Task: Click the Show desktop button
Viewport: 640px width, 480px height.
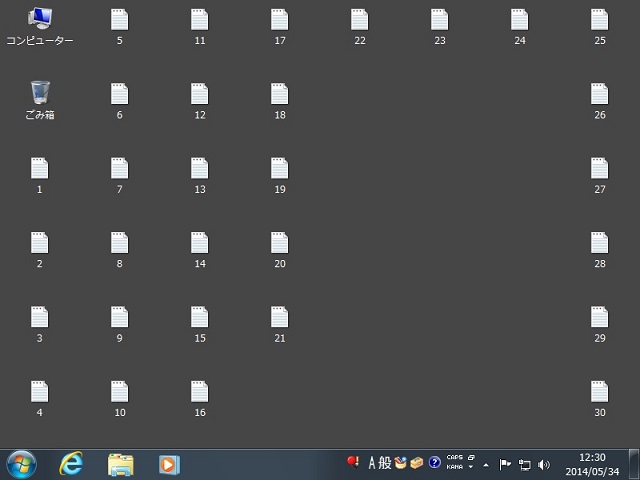Action: tap(633, 464)
